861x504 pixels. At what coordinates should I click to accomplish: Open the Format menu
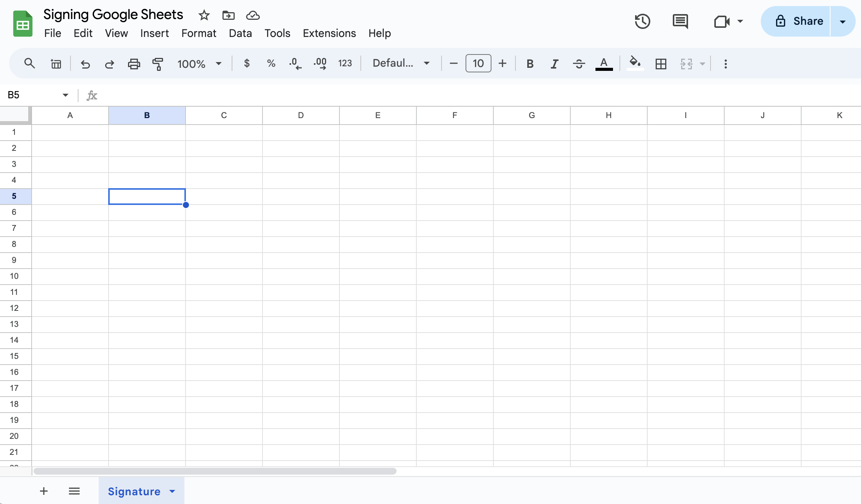pyautogui.click(x=198, y=33)
